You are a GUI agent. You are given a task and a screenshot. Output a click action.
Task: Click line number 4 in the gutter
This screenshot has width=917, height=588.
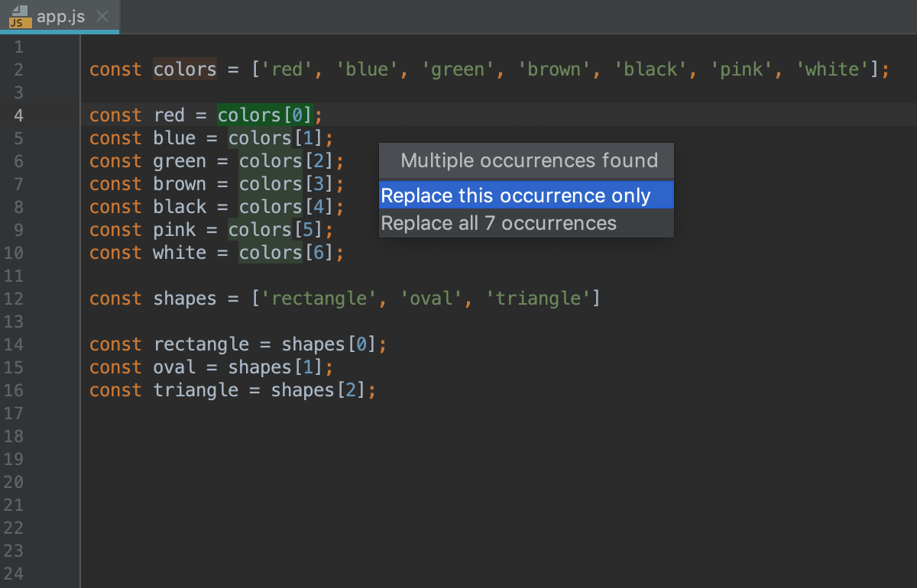18,115
